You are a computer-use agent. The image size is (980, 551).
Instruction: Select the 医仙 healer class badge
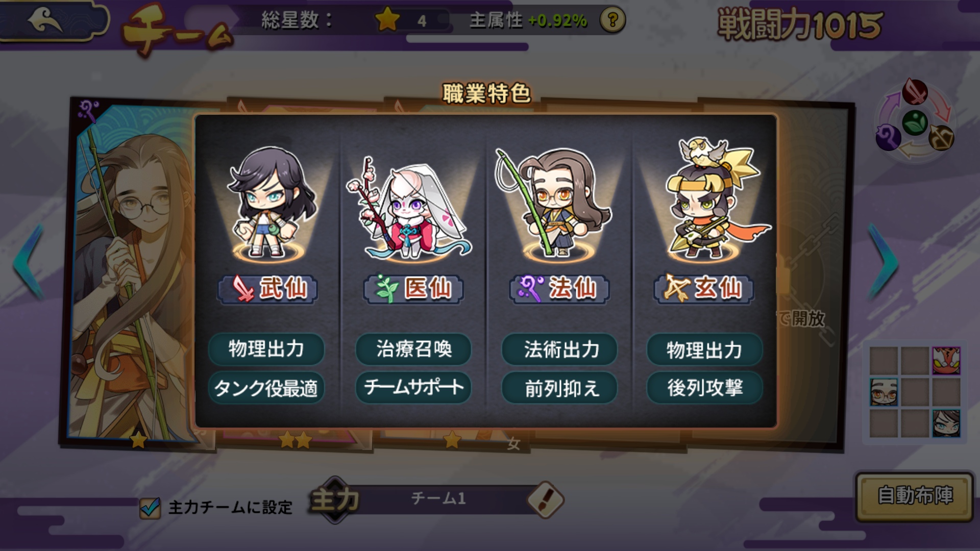(x=413, y=289)
